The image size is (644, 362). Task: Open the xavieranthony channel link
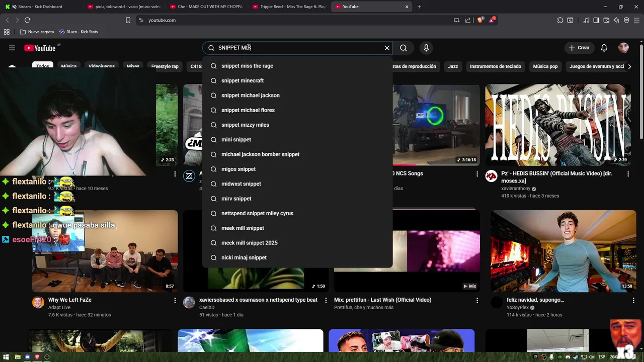point(516,189)
